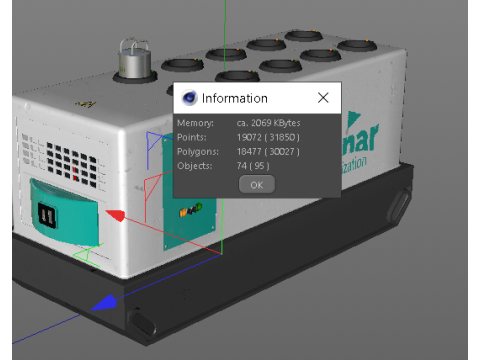Close the Information dialog
The height and width of the screenshot is (360, 480).
tap(323, 98)
